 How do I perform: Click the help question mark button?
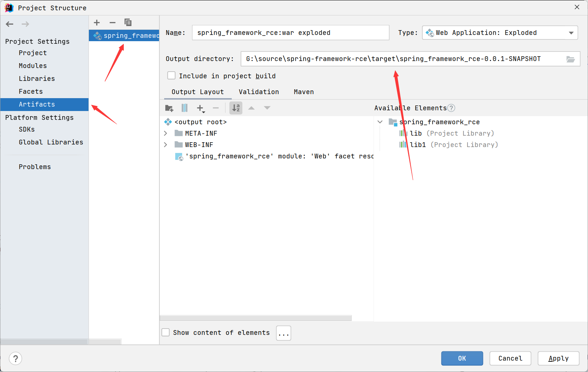(x=15, y=358)
